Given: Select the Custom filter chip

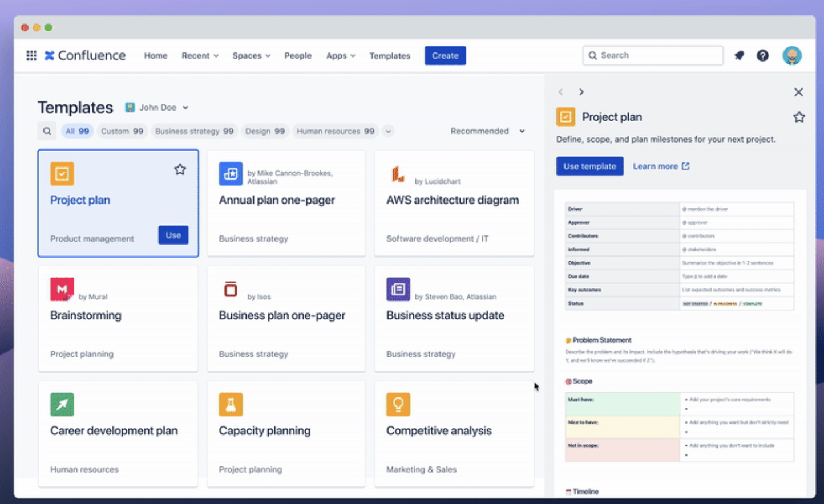Looking at the screenshot, I should (122, 131).
